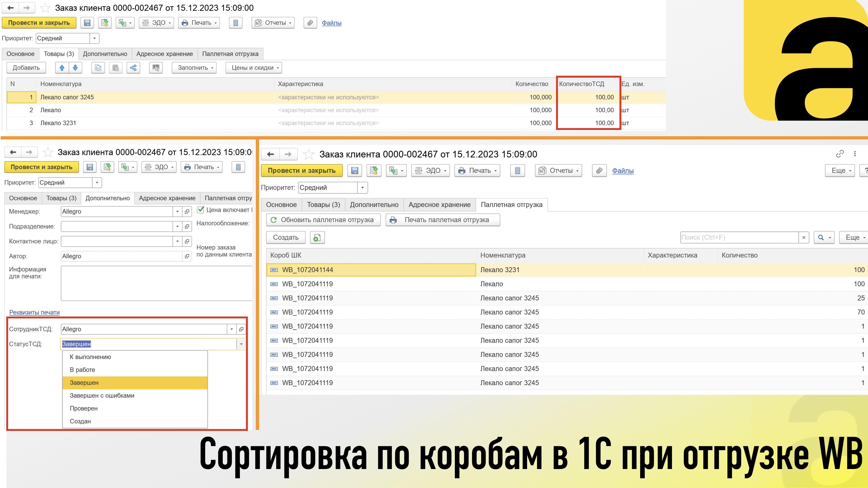This screenshot has height=488, width=868.
Task: Expand СотрудникТСД dropdown arrow
Action: point(231,329)
